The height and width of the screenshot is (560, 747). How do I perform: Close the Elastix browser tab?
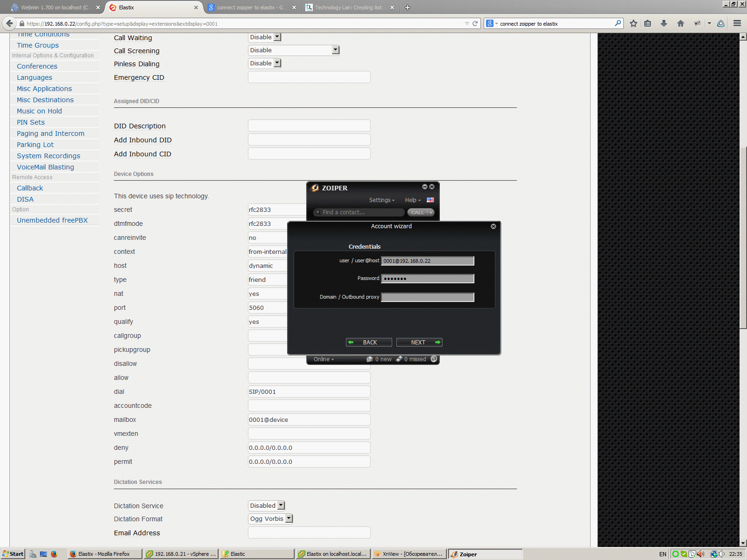(196, 7)
